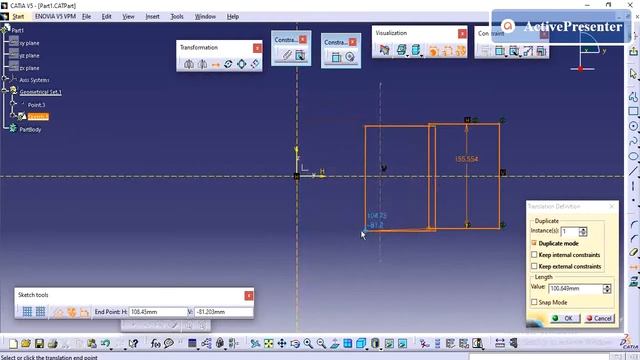Screen dimensions: 640x360
Task: Expand the Axis Systems tree node
Action: pyautogui.click(x=5, y=78)
